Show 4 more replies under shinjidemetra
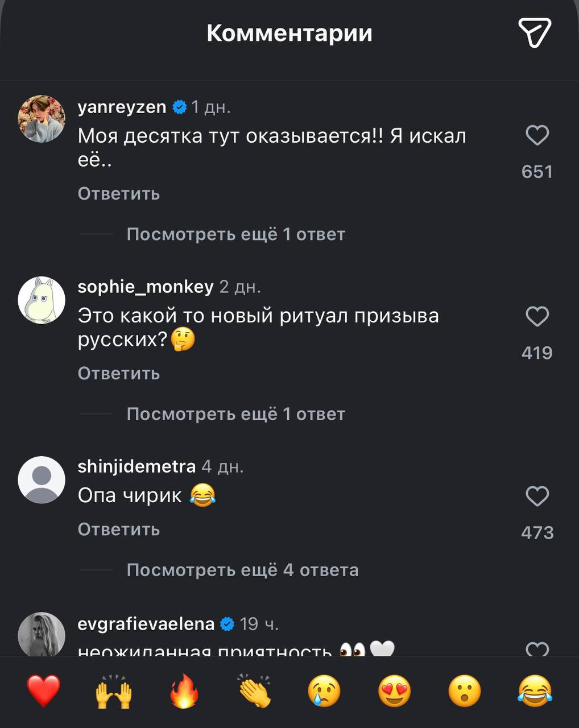579x728 pixels. click(x=242, y=570)
